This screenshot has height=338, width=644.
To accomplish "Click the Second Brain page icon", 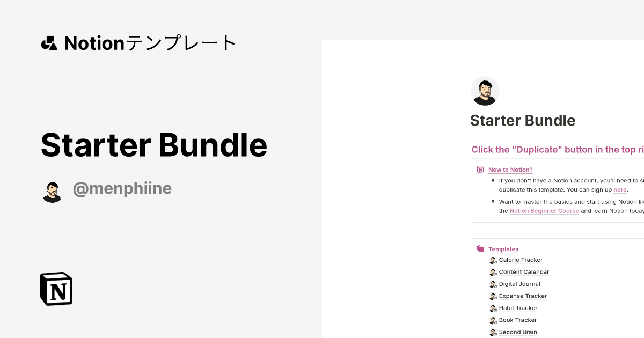I will click(x=493, y=333).
